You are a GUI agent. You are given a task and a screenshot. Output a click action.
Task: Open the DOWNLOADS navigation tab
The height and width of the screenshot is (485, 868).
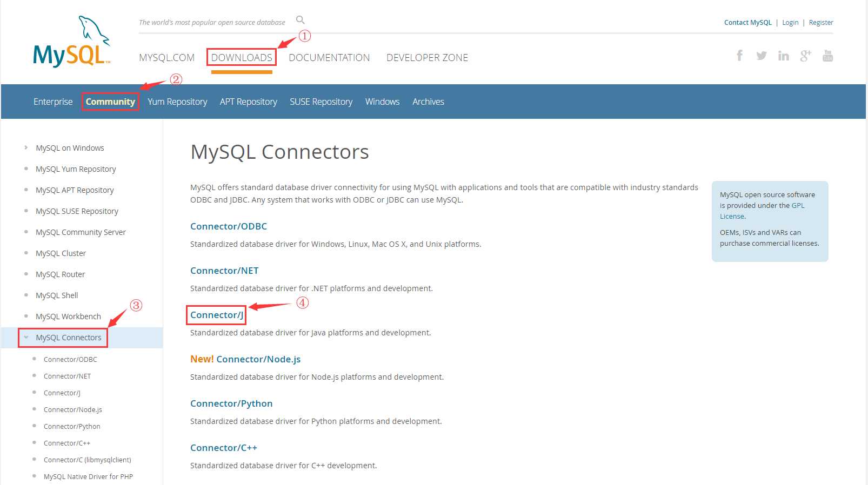[242, 58]
